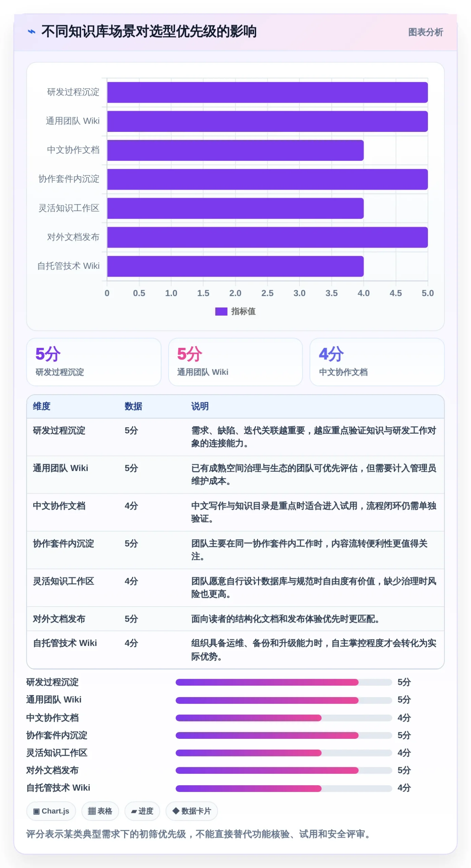Click the 研发过程沉淀 chart axis label
This screenshot has width=471, height=868.
(73, 92)
